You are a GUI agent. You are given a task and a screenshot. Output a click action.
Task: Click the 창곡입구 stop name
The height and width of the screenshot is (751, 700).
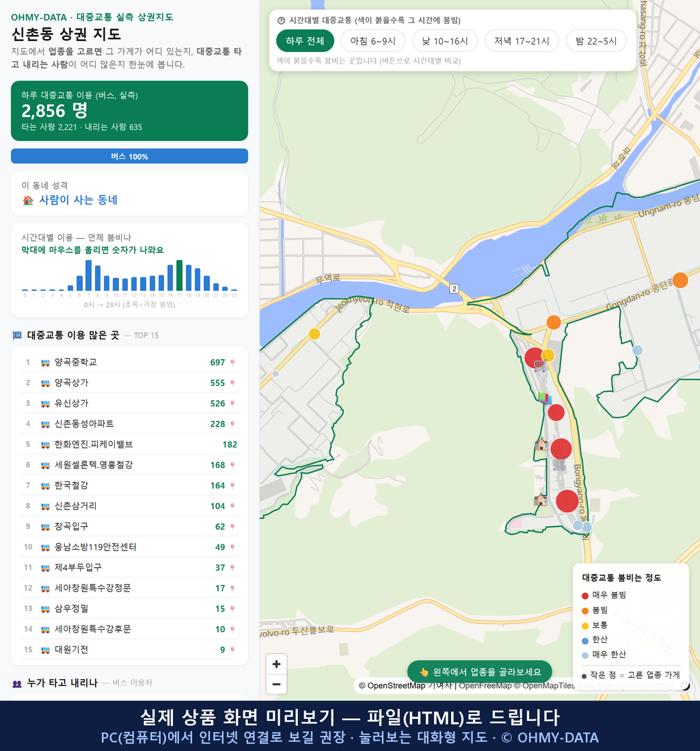click(x=71, y=527)
